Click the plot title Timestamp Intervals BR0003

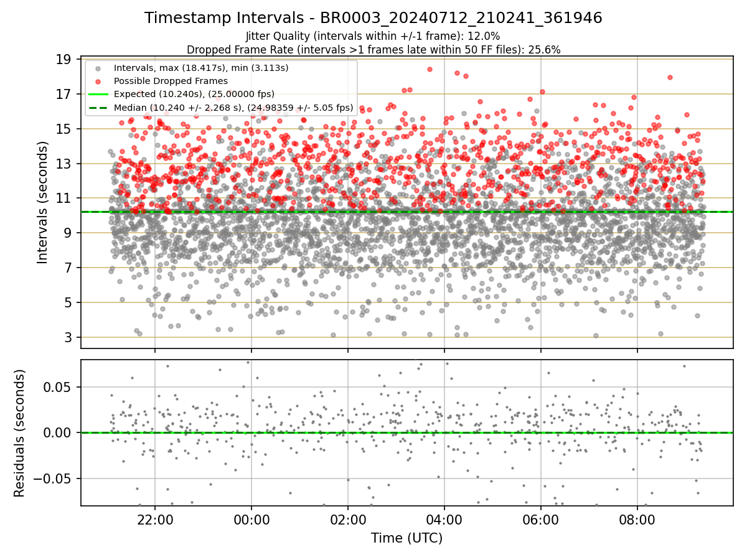click(373, 18)
